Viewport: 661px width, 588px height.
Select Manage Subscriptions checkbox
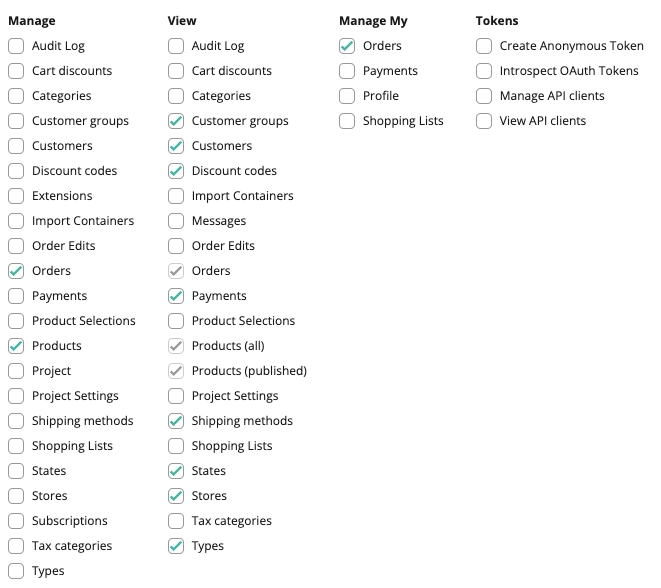point(16,521)
